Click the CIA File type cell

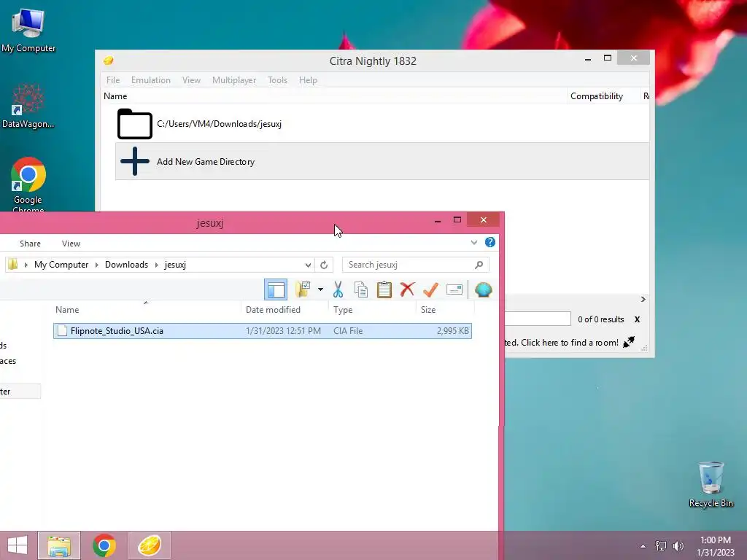pos(348,331)
